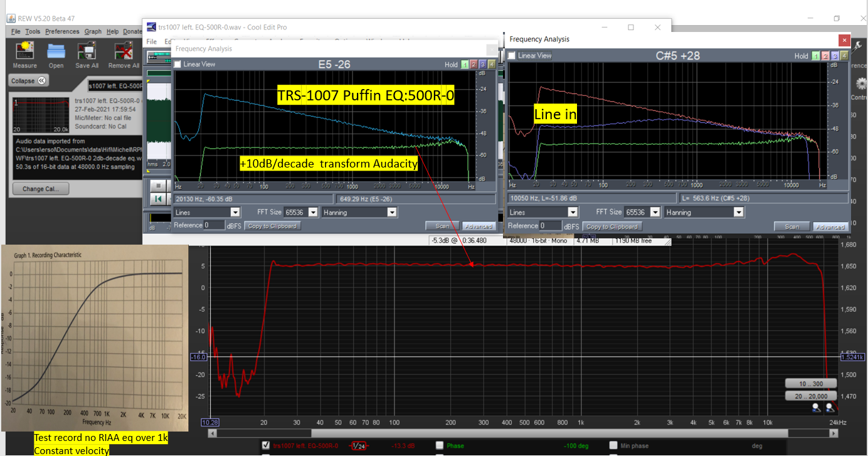Click Hold 2 in left Frequency Analysis
The image size is (868, 456).
tap(474, 64)
